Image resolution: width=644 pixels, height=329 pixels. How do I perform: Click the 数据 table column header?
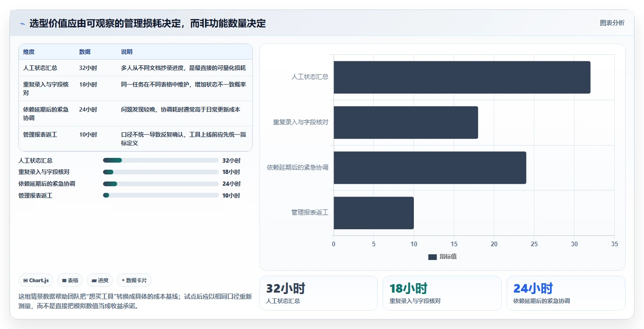[x=85, y=52]
